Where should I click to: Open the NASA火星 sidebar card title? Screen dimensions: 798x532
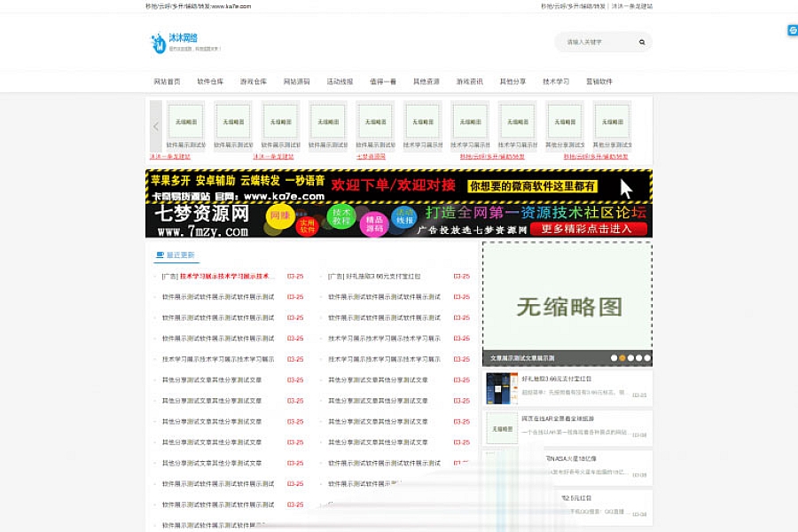point(571,458)
